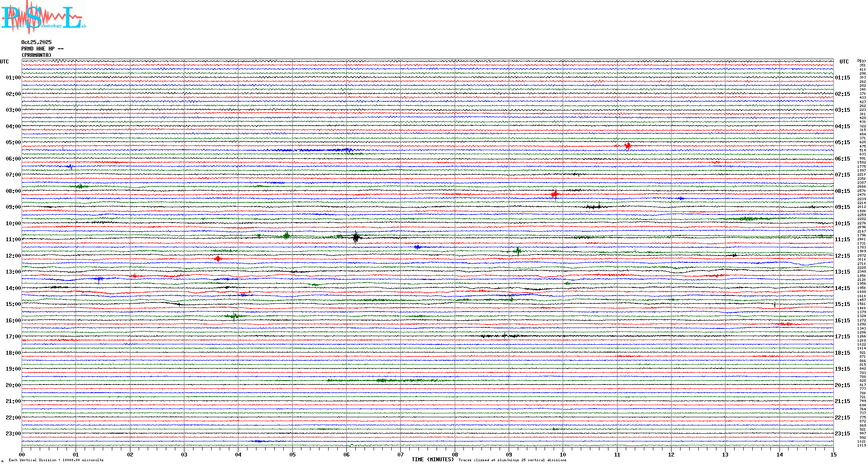Click the Oct25,2025 date label
This screenshot has height=466, width=868.
click(x=36, y=42)
